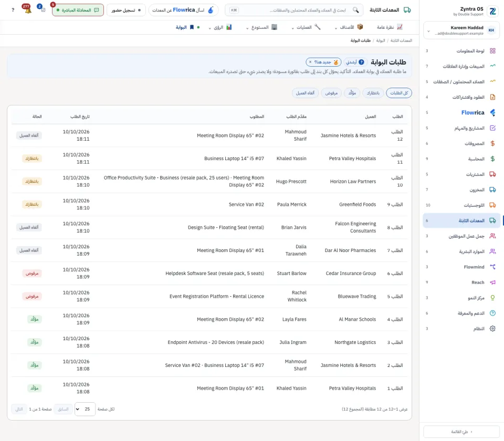The height and width of the screenshot is (441, 504).
Task: Select the مرفوض filter tab
Action: coord(331,93)
